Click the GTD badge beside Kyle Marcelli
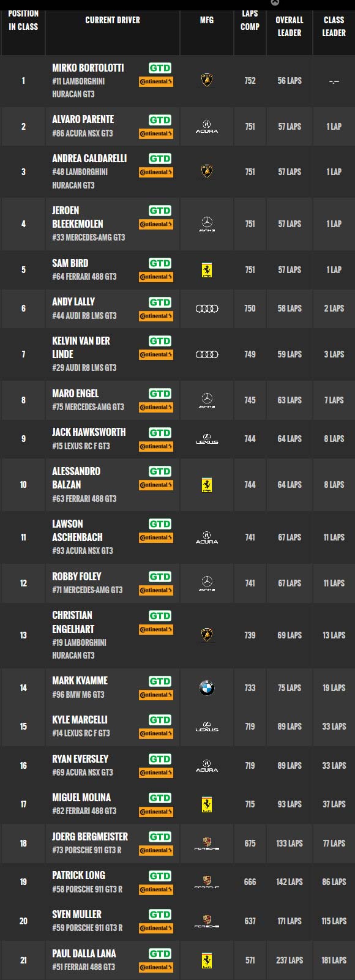The image size is (355, 980). [160, 720]
